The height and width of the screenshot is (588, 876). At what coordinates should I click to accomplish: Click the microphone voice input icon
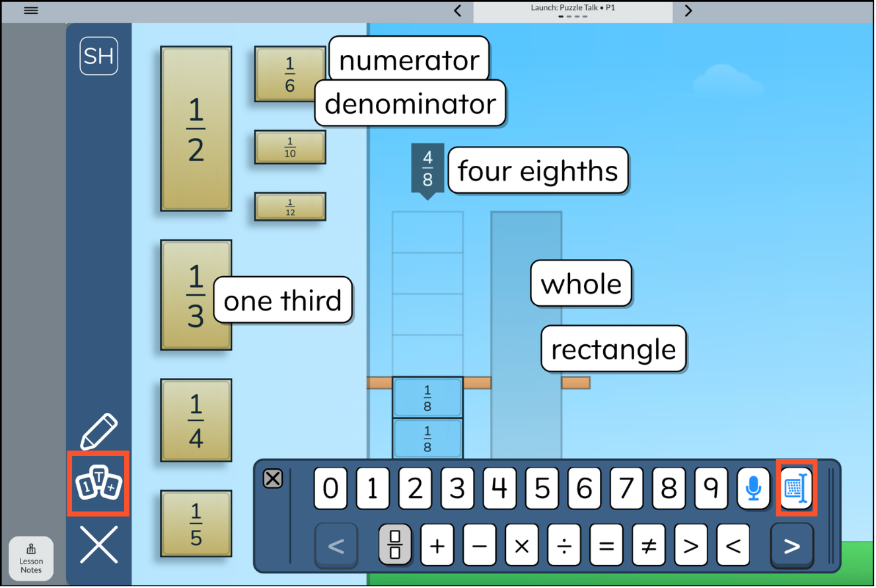click(754, 489)
